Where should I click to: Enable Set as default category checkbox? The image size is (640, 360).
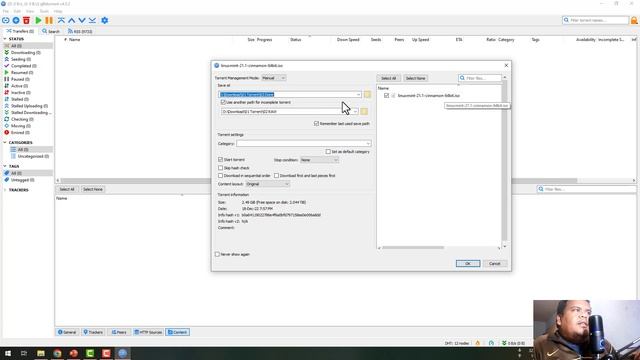[328, 151]
